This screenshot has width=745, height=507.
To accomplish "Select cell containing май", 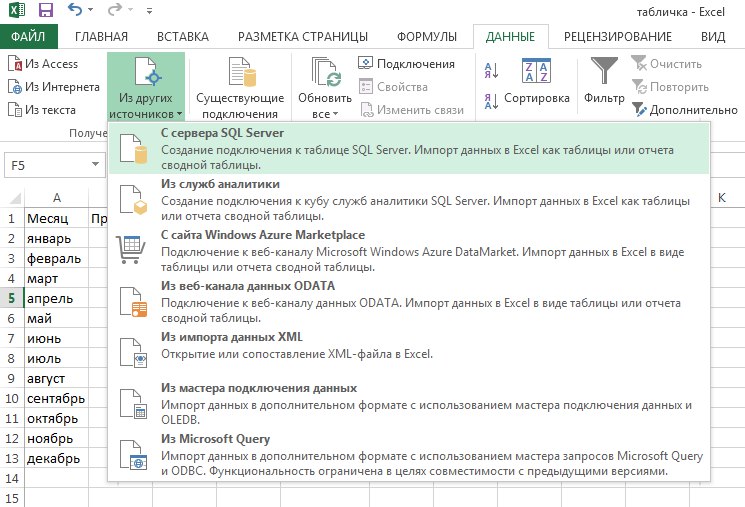I will 57,318.
